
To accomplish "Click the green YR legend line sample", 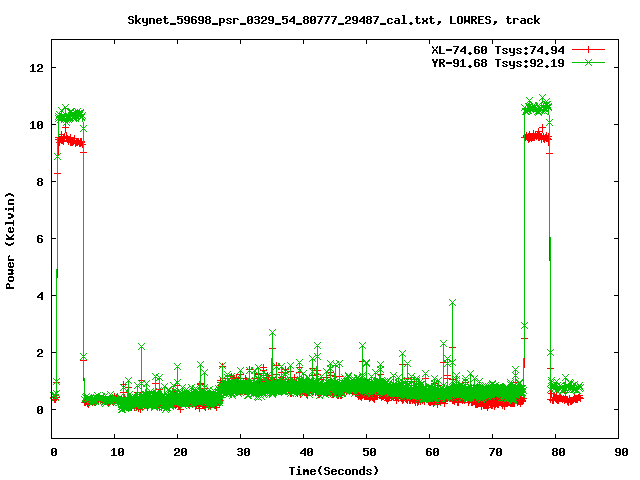I will 588,62.
